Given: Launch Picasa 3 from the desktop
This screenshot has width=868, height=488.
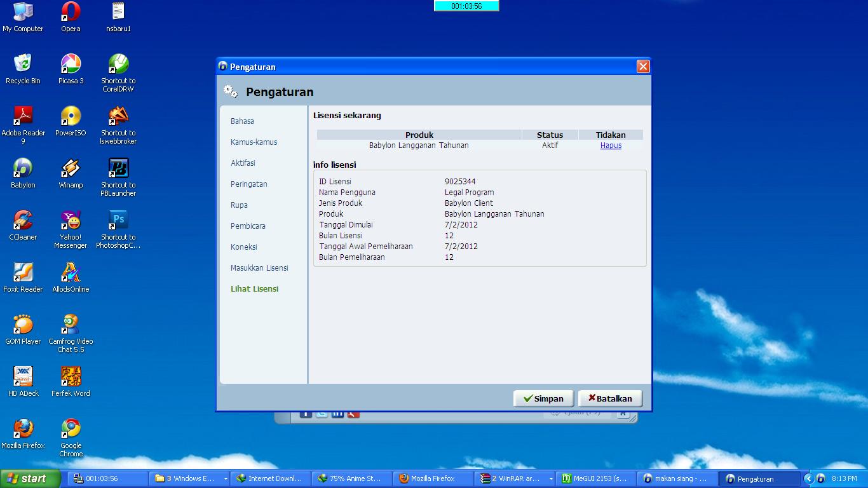Looking at the screenshot, I should tap(71, 69).
